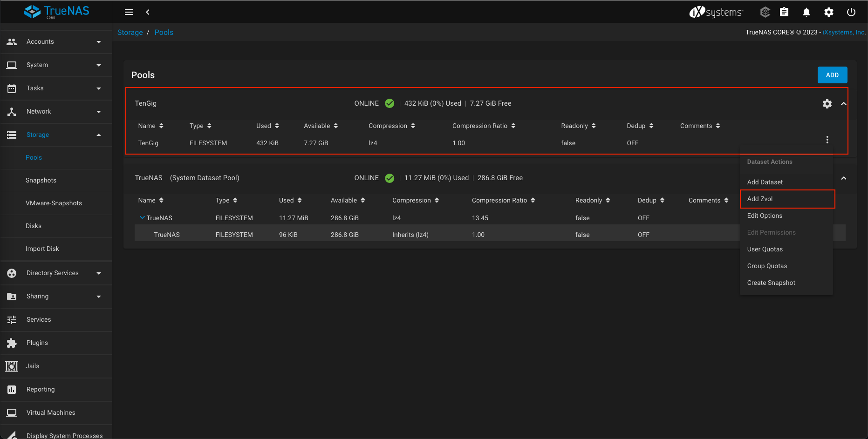This screenshot has height=439, width=868.
Task: Open the top bar settings gear
Action: pyautogui.click(x=828, y=12)
